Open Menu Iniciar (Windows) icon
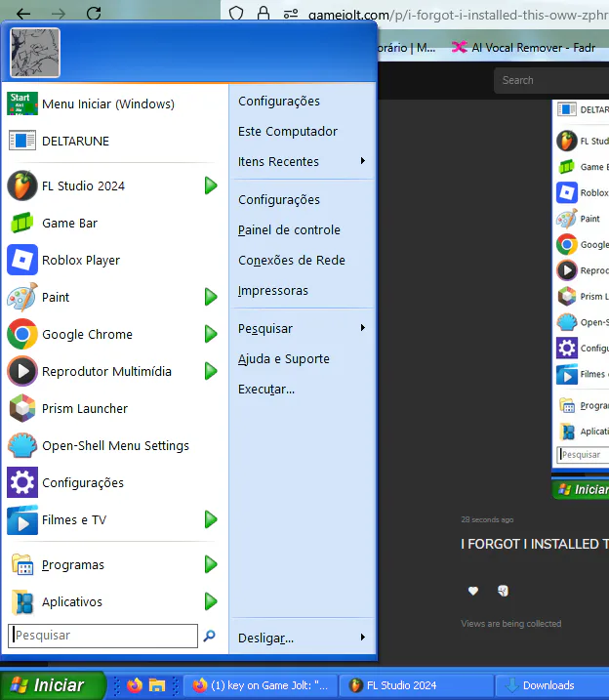 pos(22,103)
